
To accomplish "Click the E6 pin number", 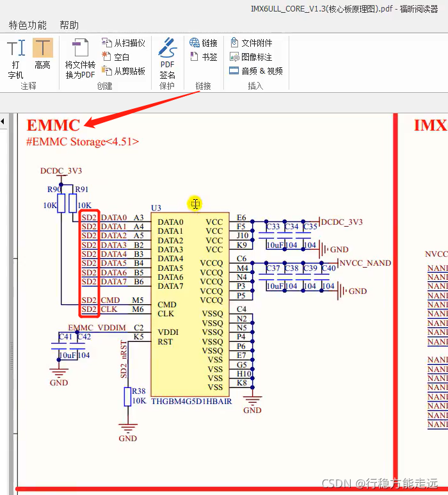I will [241, 218].
